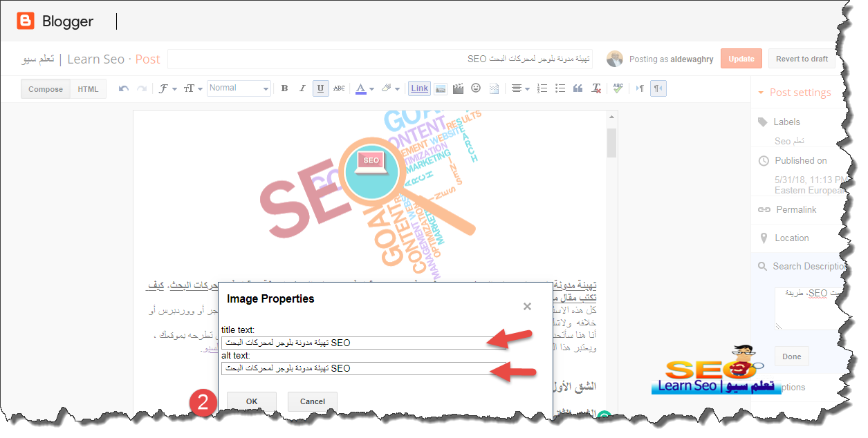Open the Location setting
This screenshot has width=868, height=438.
[792, 238]
